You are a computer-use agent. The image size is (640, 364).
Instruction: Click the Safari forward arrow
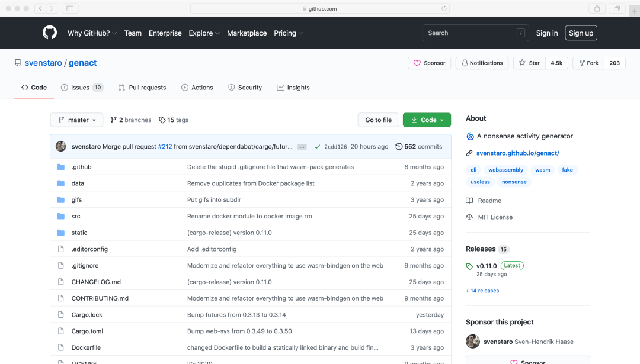coord(52,8)
